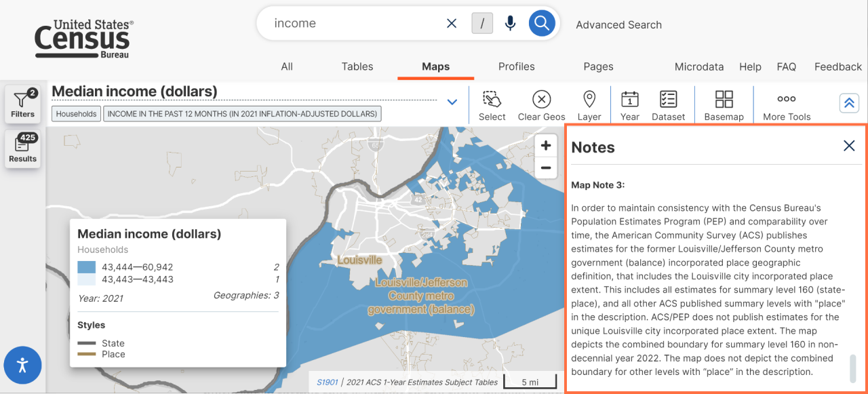Click Geographies: 3 in the legend

[x=246, y=295]
